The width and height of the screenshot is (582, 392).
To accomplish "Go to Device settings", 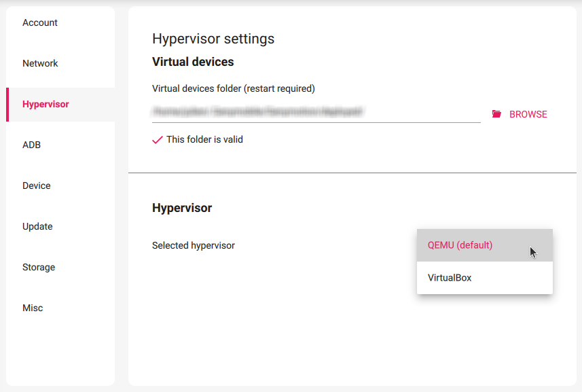I will click(x=36, y=185).
